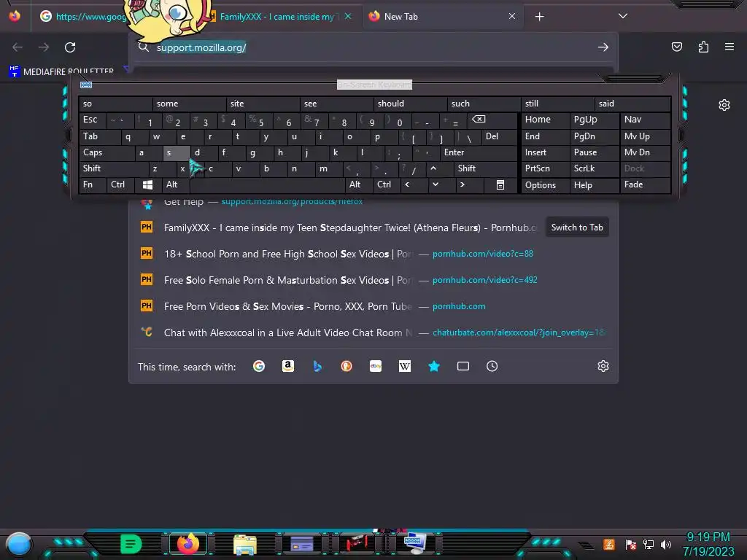747x560 pixels.
Task: Search in bookmarks star icon
Action: 434,366
